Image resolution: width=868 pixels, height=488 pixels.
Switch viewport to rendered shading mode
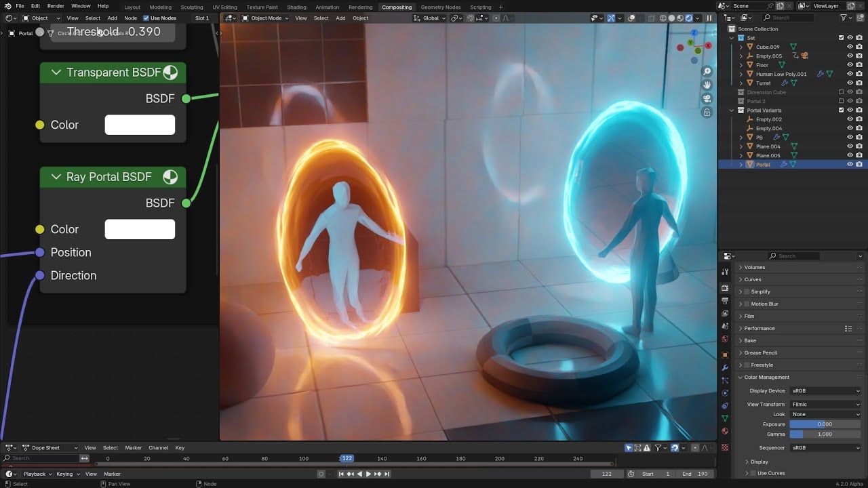pyautogui.click(x=690, y=18)
